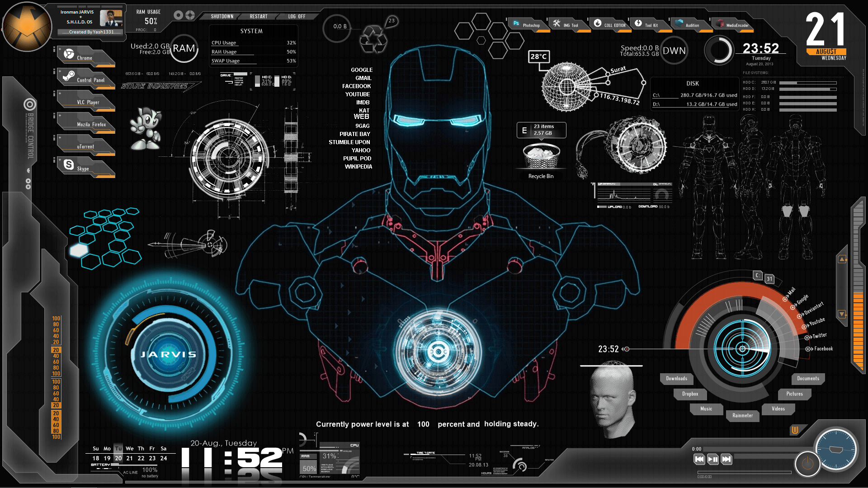868x488 pixels.
Task: Open Mail shortcut on the dial
Action: [x=789, y=294]
